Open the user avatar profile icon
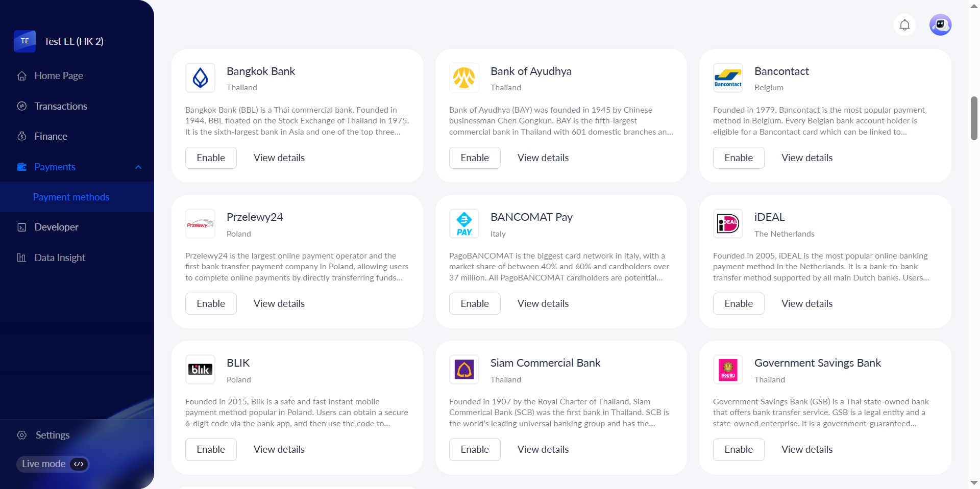This screenshot has width=980, height=489. click(940, 25)
